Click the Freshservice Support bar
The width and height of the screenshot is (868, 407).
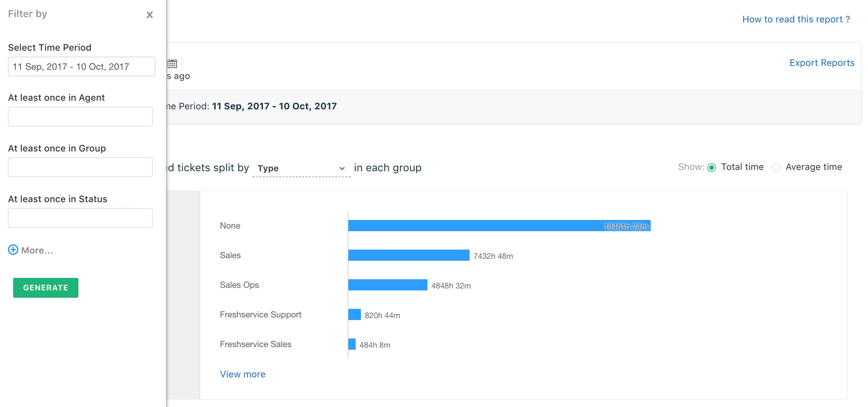(355, 314)
